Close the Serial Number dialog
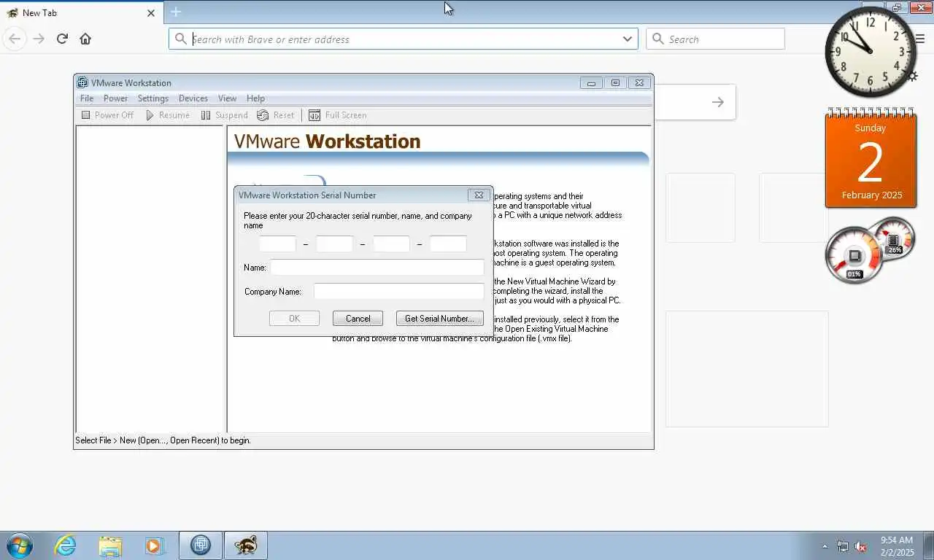 coord(479,195)
